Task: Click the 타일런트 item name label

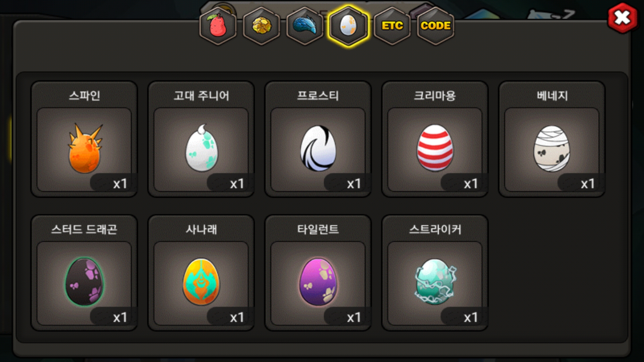Action: 318,230
